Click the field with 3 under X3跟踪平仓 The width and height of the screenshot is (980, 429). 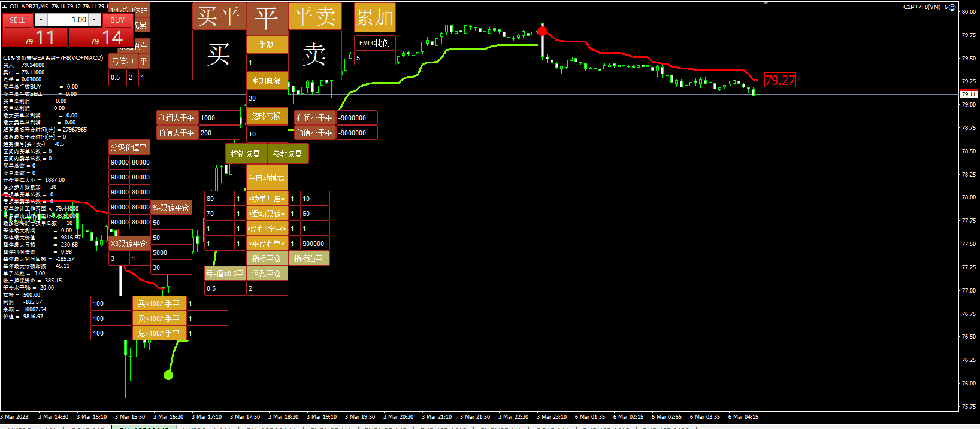pos(119,258)
